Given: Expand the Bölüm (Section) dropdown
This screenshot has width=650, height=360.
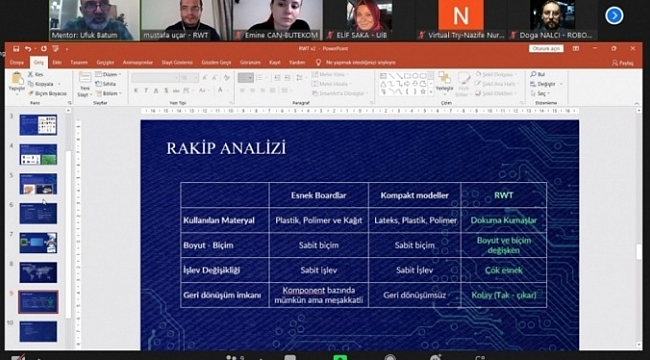Looking at the screenshot, I should pos(108,94).
